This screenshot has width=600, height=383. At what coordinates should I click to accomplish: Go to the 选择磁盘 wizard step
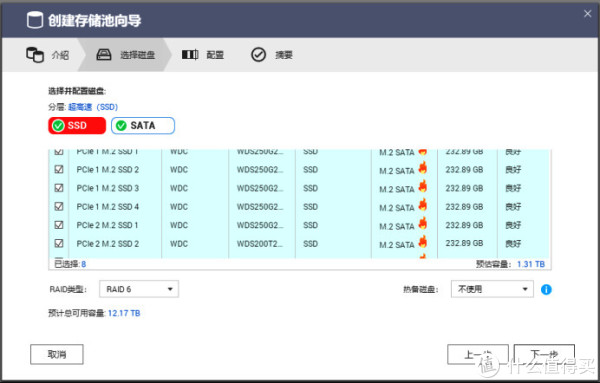[126, 55]
